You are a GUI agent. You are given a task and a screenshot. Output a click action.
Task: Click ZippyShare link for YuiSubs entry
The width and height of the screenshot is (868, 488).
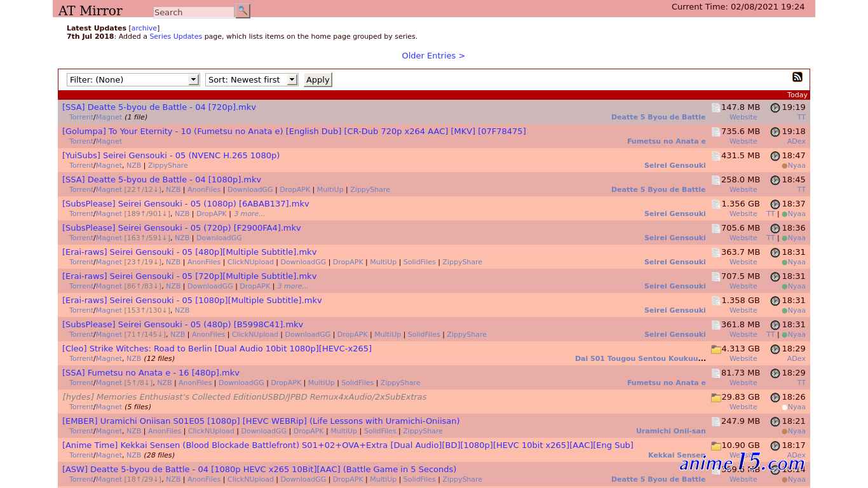click(168, 165)
